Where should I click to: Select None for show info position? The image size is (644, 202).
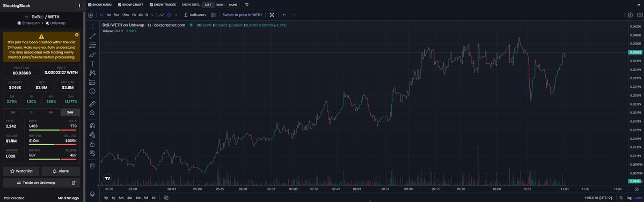[x=233, y=4]
